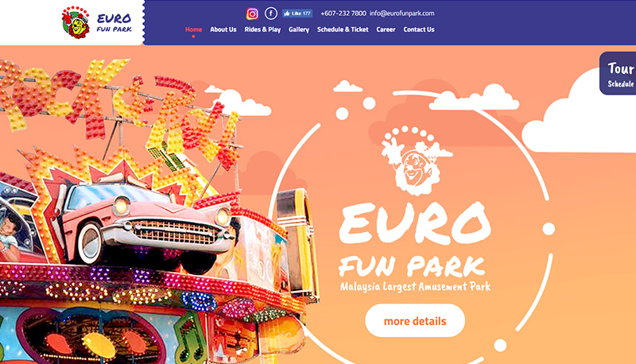Go to the Home menu item
Screen dimensions: 636x364
(x=193, y=29)
